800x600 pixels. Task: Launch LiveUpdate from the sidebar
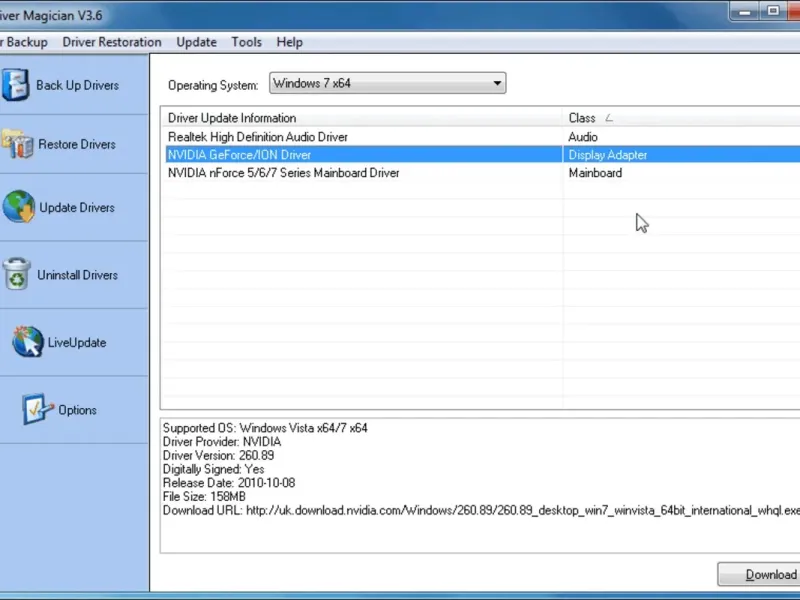pos(28,342)
